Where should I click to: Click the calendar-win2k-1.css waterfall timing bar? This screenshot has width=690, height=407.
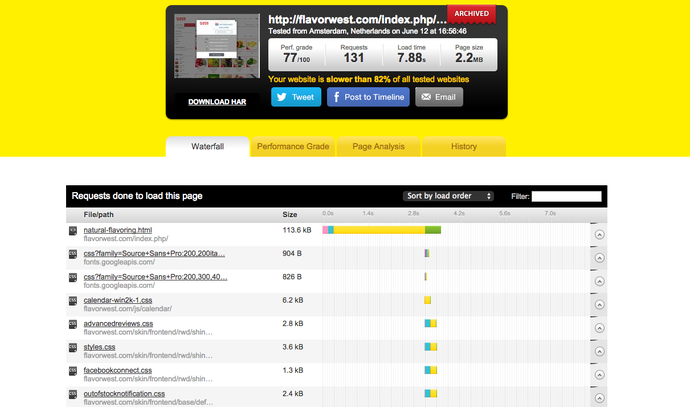[427, 300]
